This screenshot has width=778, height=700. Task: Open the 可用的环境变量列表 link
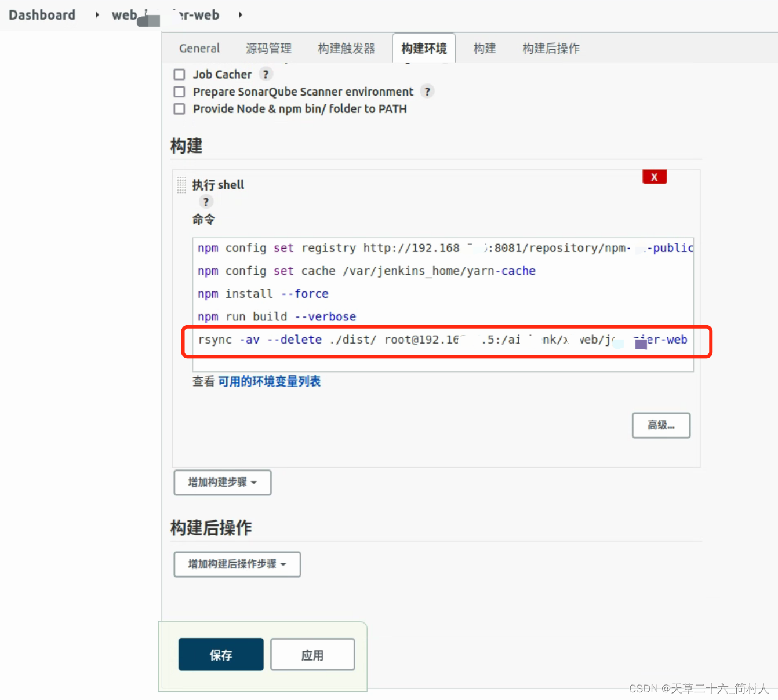[x=269, y=381]
